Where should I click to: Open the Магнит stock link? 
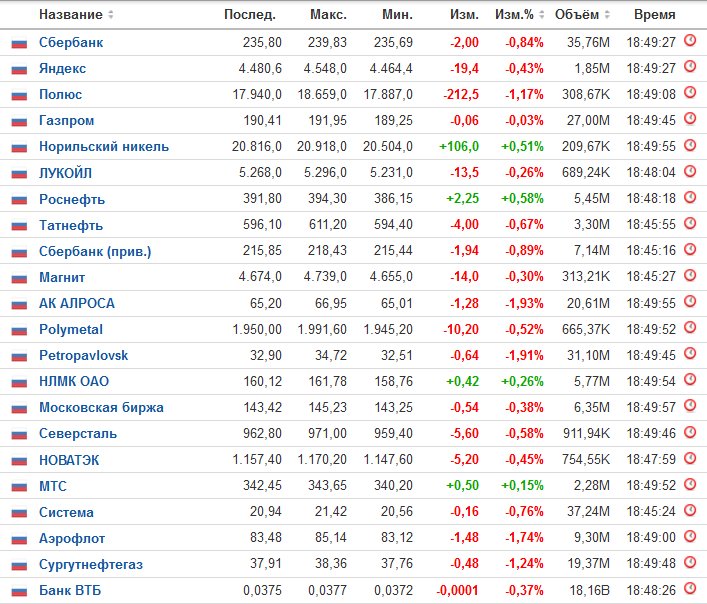(62, 277)
